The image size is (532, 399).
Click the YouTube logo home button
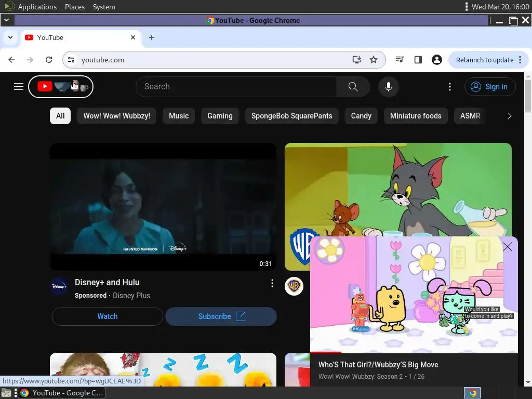[61, 87]
